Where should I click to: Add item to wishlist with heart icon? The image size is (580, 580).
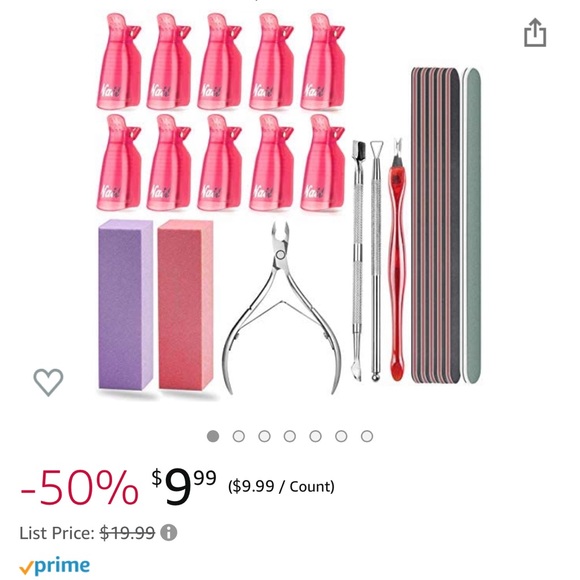pyautogui.click(x=48, y=382)
